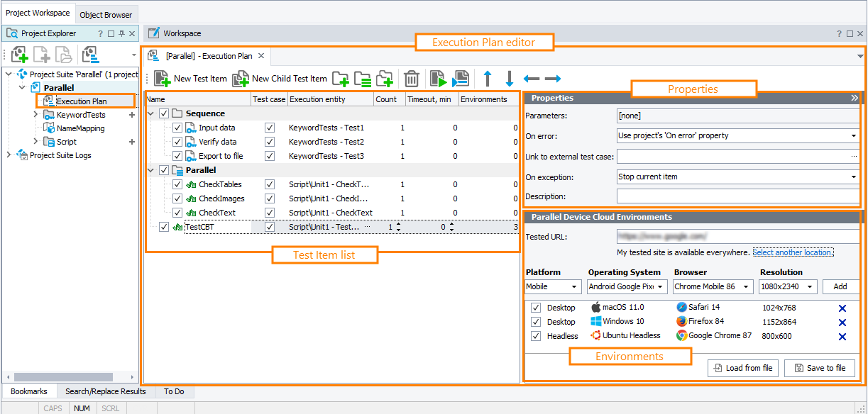Image resolution: width=868 pixels, height=414 pixels.
Task: Disable the Windows 10 desktop environment
Action: click(535, 322)
